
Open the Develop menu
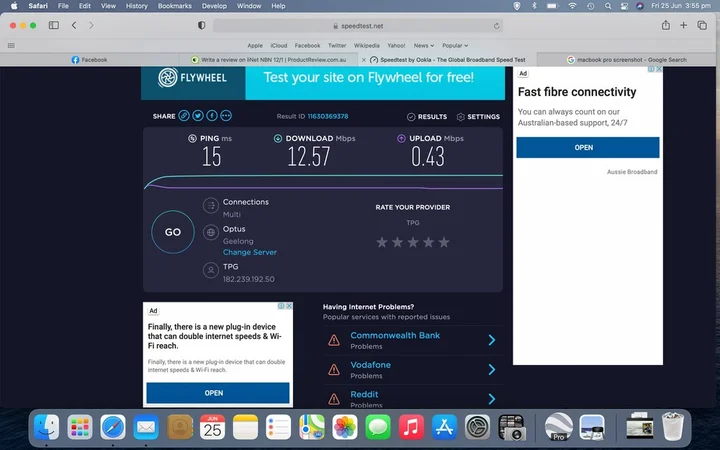(214, 6)
